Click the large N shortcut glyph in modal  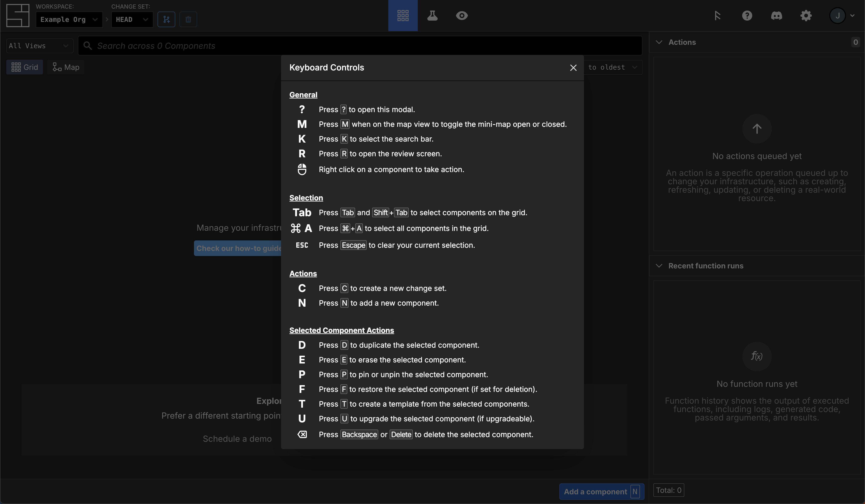(x=302, y=303)
